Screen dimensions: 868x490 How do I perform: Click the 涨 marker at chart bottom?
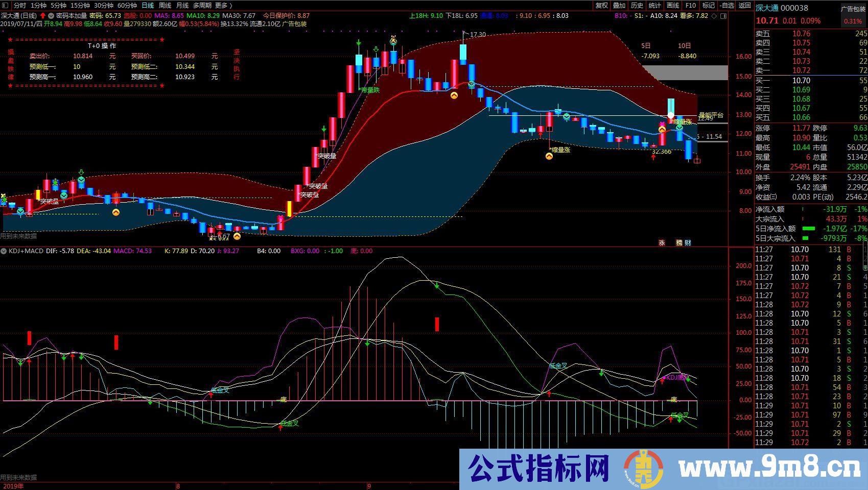point(662,243)
